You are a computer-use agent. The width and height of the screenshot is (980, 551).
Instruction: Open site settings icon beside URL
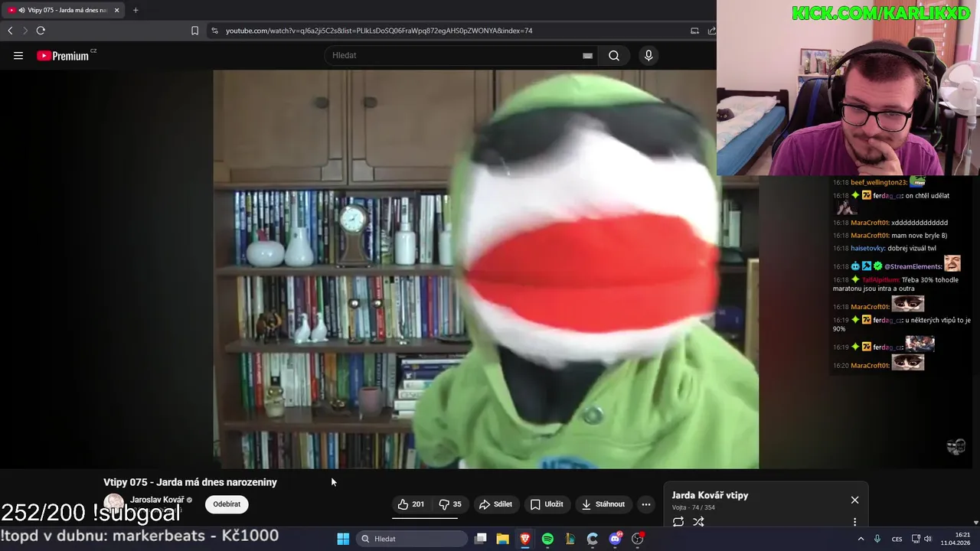[x=214, y=31]
